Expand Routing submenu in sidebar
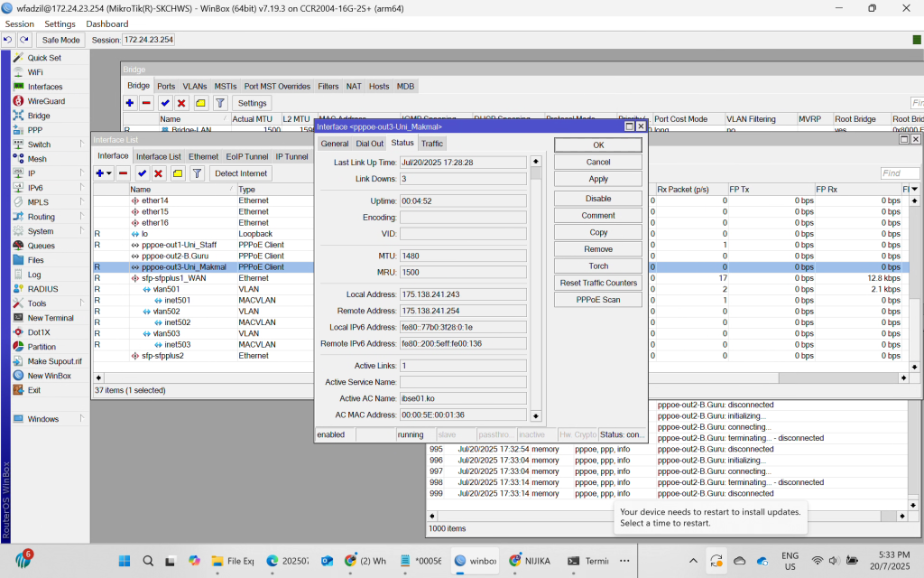 click(x=82, y=217)
